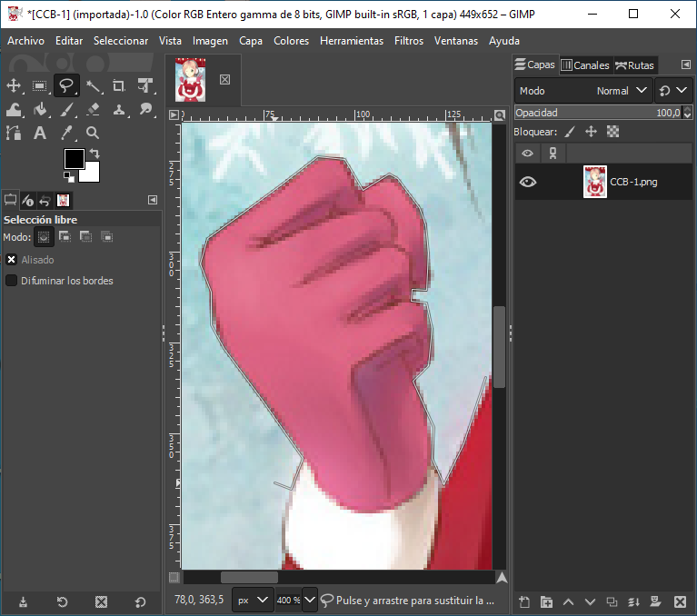
Task: Open the layer Modo Normal dropdown
Action: (x=583, y=91)
